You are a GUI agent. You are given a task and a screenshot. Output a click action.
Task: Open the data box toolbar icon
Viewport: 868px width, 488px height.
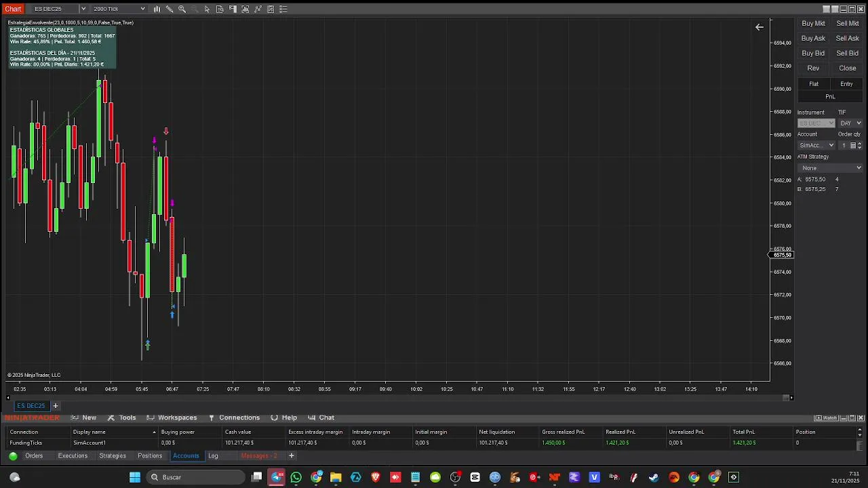click(220, 9)
